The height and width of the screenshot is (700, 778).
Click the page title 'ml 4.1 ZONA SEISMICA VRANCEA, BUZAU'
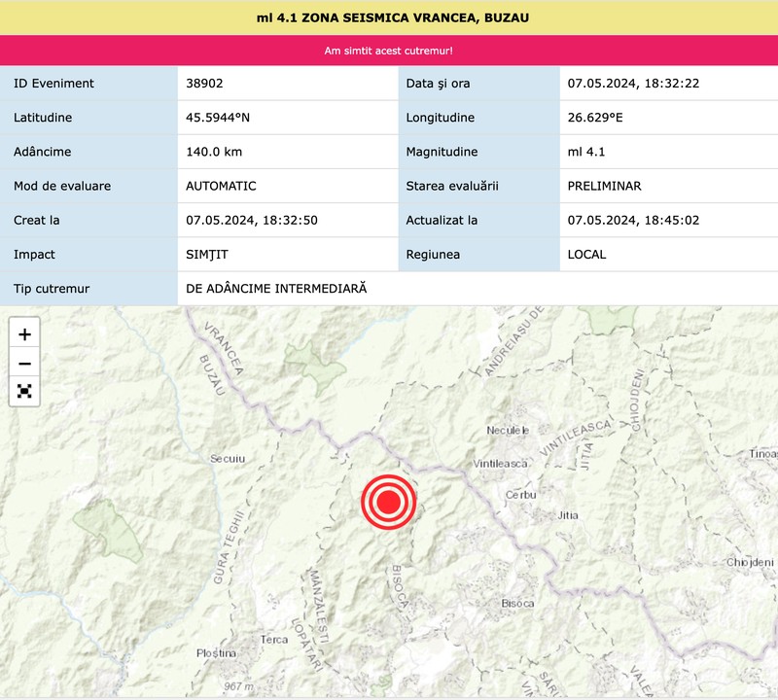[393, 17]
